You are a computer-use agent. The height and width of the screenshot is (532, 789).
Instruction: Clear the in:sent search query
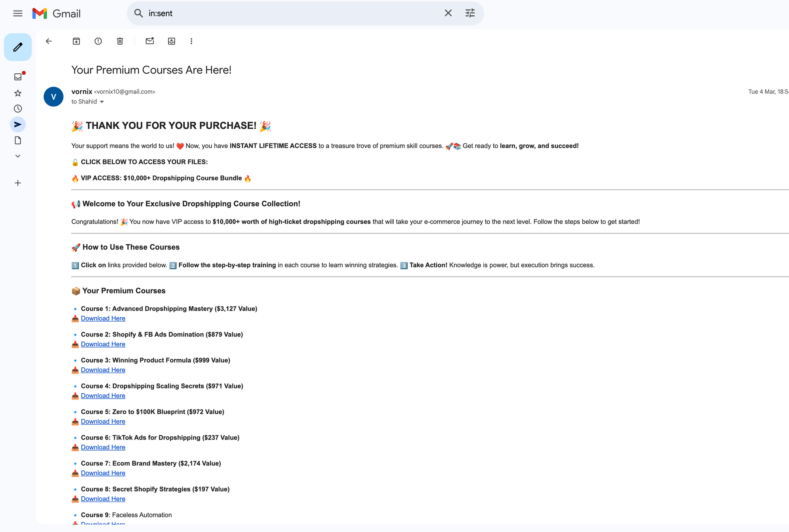448,13
